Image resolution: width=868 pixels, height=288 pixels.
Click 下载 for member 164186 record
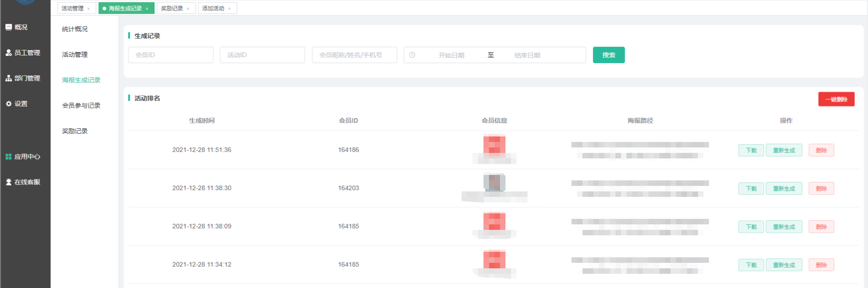[751, 150]
